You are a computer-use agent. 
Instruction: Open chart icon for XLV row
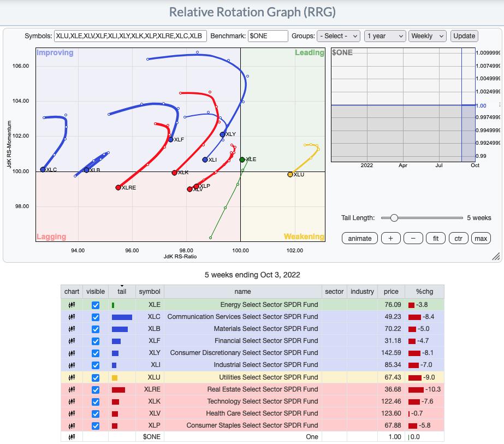coord(72,413)
